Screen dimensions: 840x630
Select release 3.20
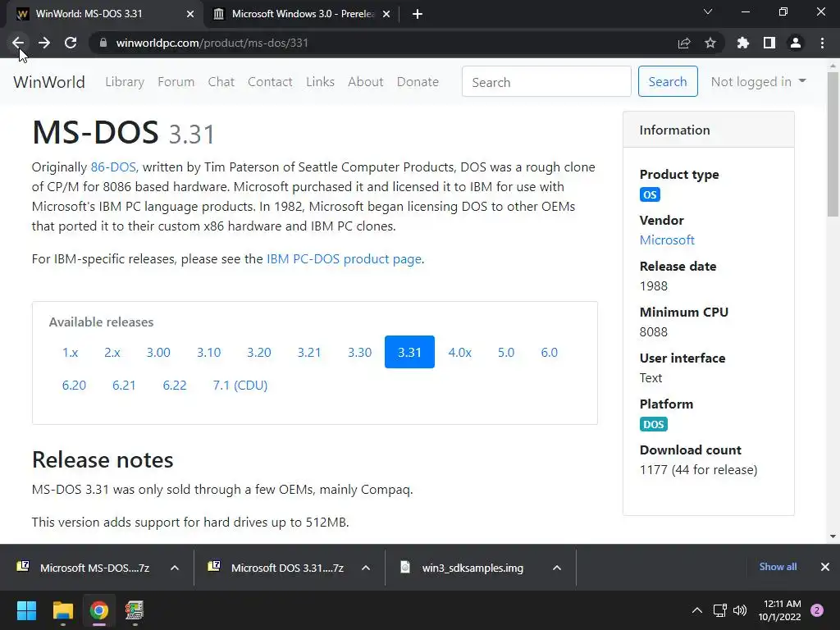[259, 353]
